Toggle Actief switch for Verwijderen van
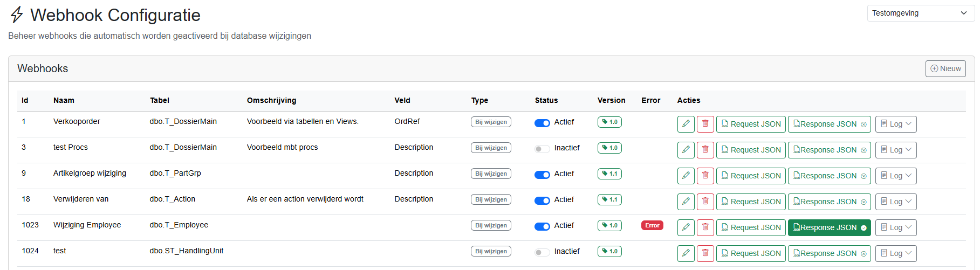This screenshot has height=270, width=980. point(542,200)
